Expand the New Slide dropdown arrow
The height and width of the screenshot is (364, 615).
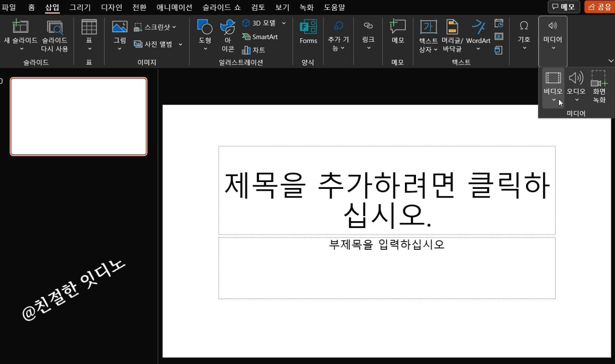pos(21,49)
